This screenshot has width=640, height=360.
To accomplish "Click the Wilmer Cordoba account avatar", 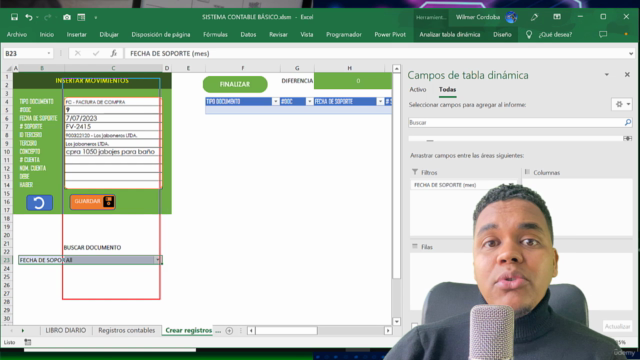I will click(x=511, y=17).
